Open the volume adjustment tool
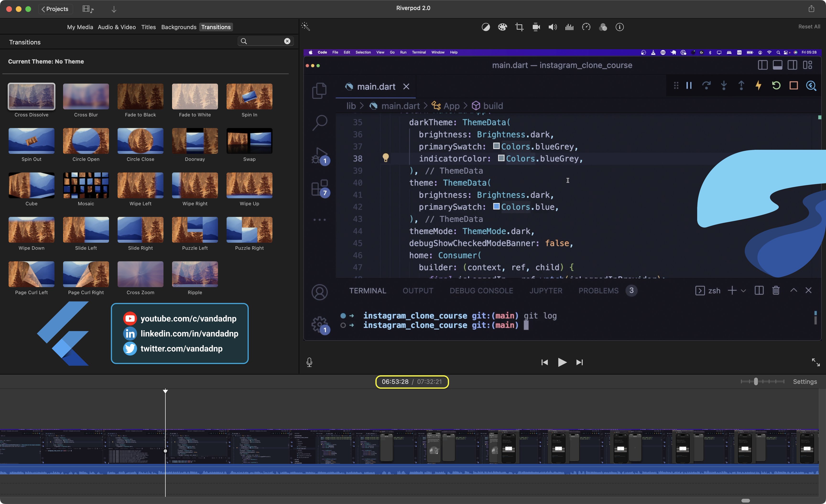Image resolution: width=826 pixels, height=504 pixels. [x=552, y=27]
